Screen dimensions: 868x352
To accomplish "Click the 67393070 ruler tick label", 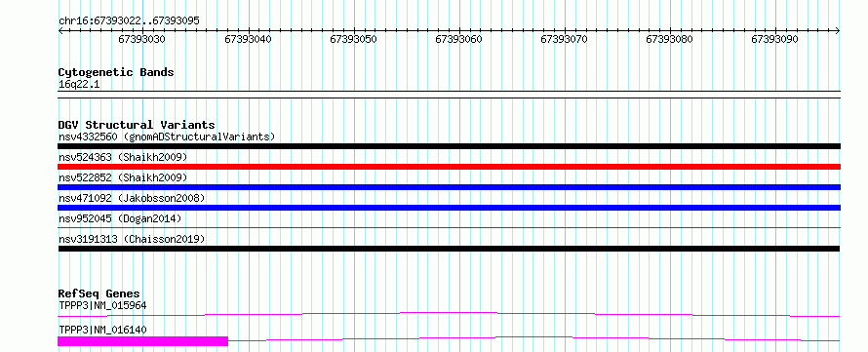I will tap(564, 39).
